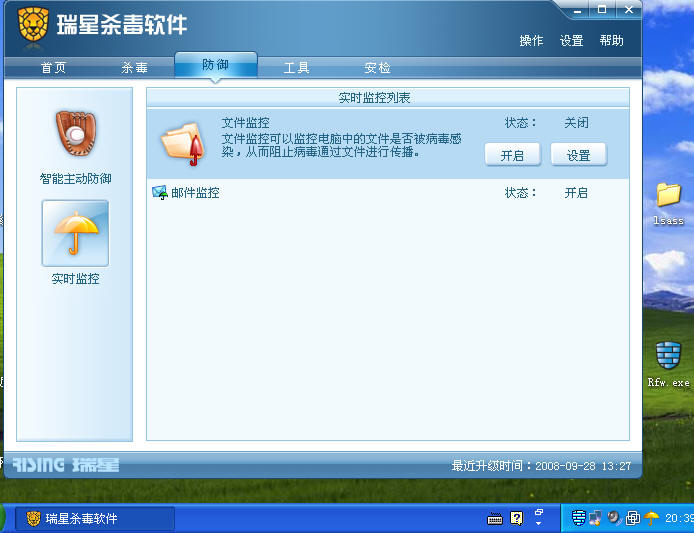Select the 邮件监控 row text

click(x=195, y=193)
